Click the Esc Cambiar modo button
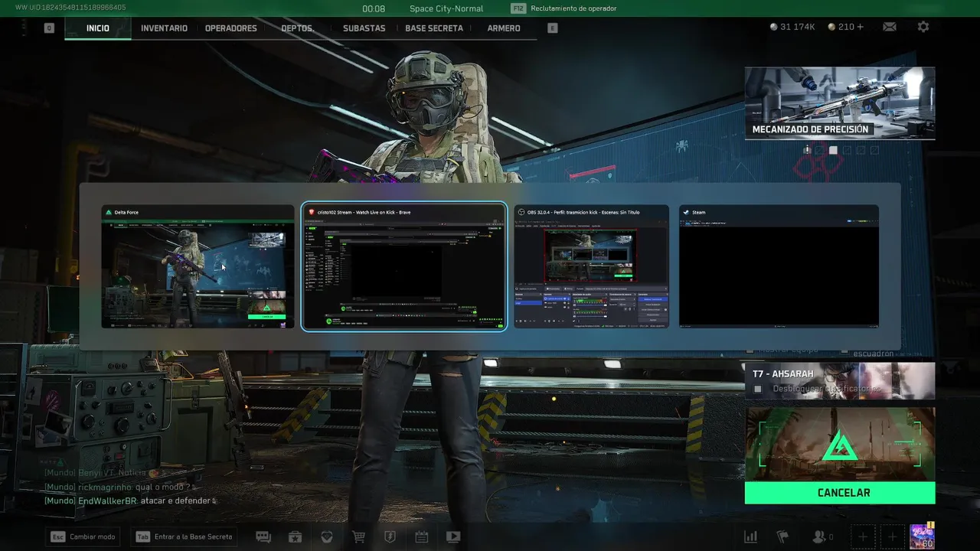 tap(81, 536)
